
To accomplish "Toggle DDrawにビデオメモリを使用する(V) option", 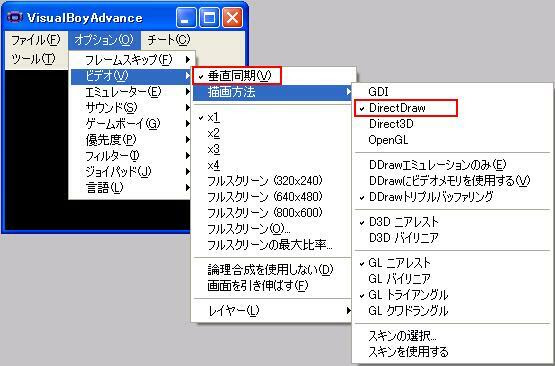I will point(453,181).
